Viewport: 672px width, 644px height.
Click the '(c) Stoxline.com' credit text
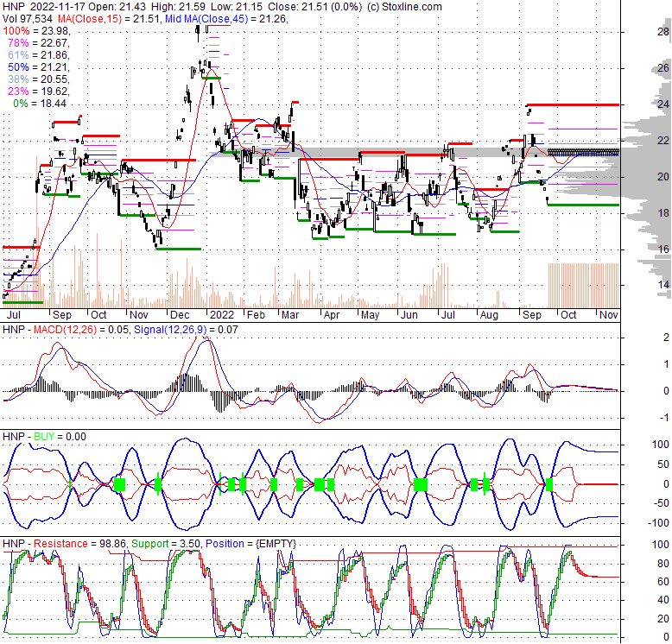pos(404,7)
